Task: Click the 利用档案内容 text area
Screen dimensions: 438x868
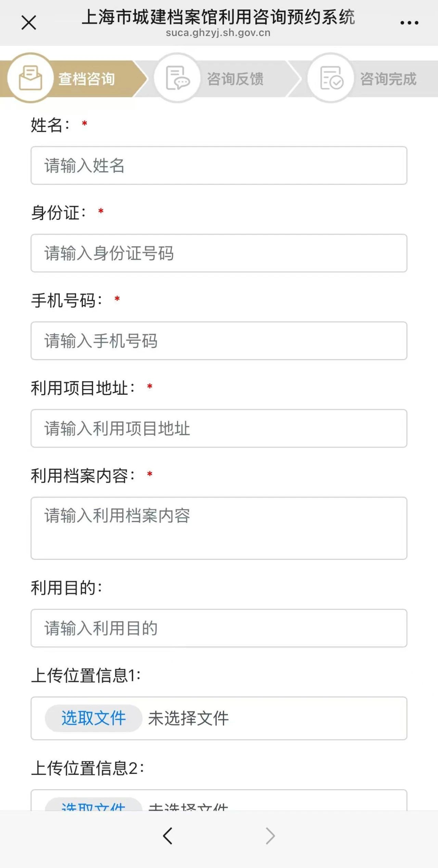Action: (x=219, y=528)
